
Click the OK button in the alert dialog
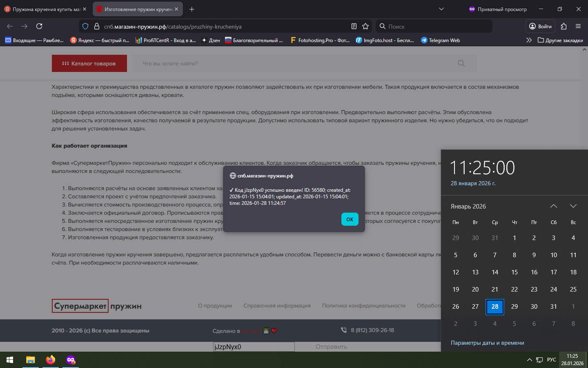350,219
